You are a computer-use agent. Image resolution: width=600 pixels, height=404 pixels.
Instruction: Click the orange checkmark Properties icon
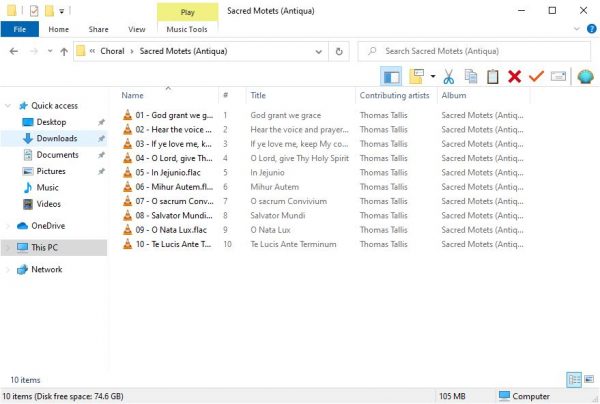[x=536, y=77]
